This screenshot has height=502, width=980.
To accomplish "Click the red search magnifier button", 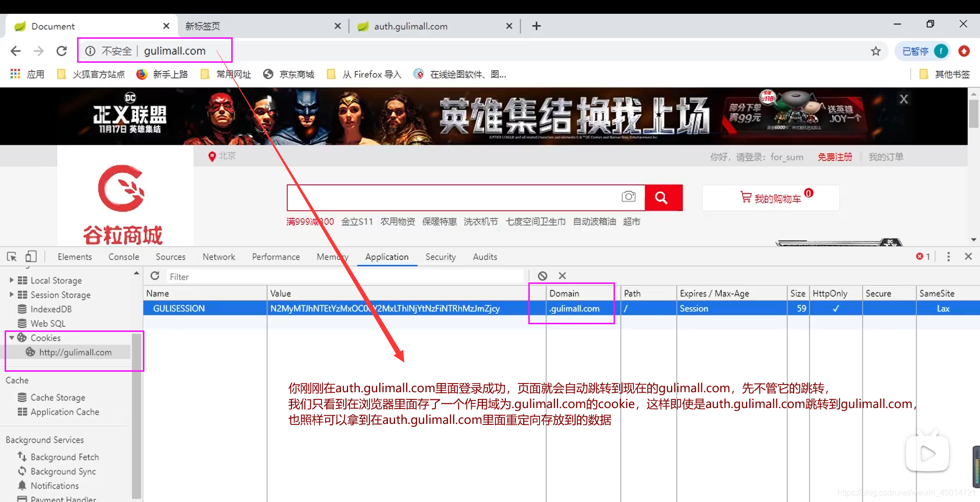I will click(664, 198).
